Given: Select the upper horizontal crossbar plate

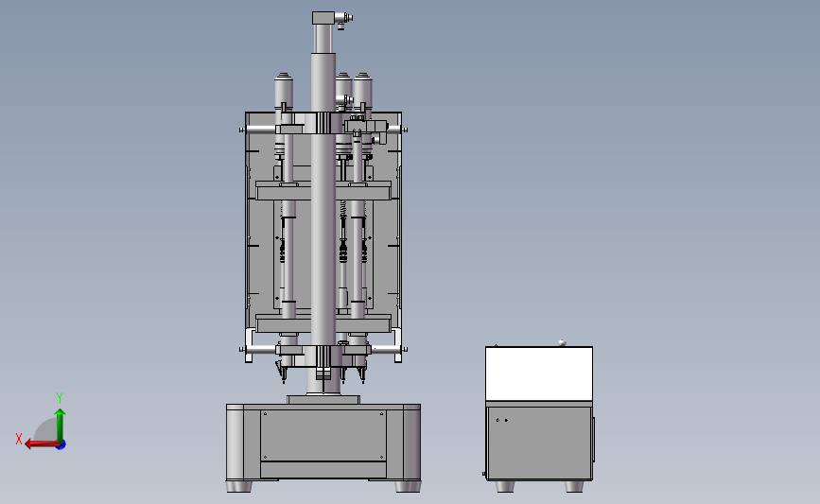Looking at the screenshot, I should tap(323, 190).
